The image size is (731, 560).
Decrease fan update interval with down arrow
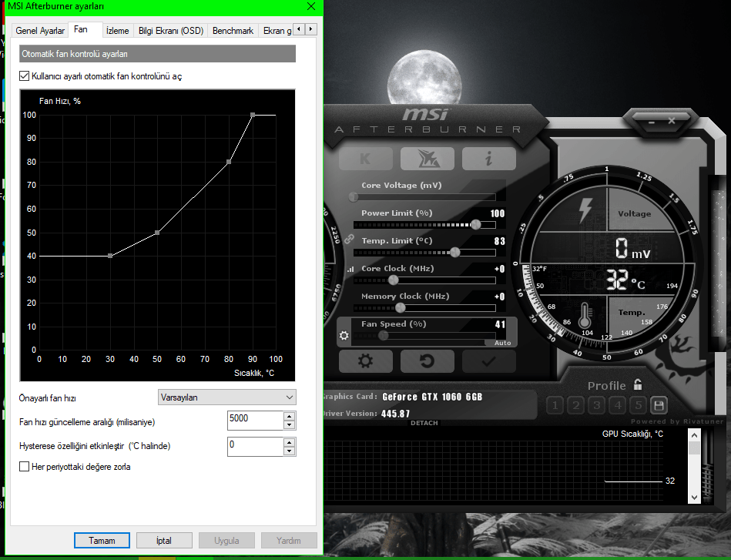tap(290, 424)
